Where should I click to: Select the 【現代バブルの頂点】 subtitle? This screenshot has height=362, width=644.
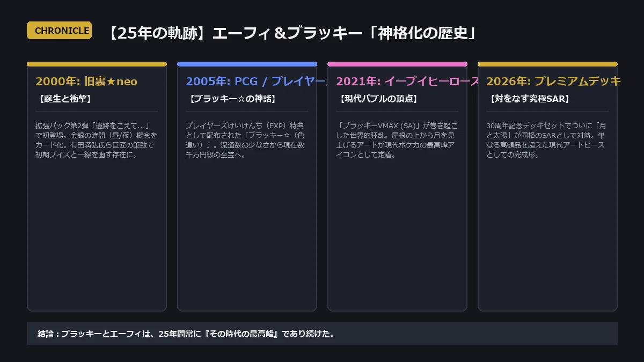(378, 99)
